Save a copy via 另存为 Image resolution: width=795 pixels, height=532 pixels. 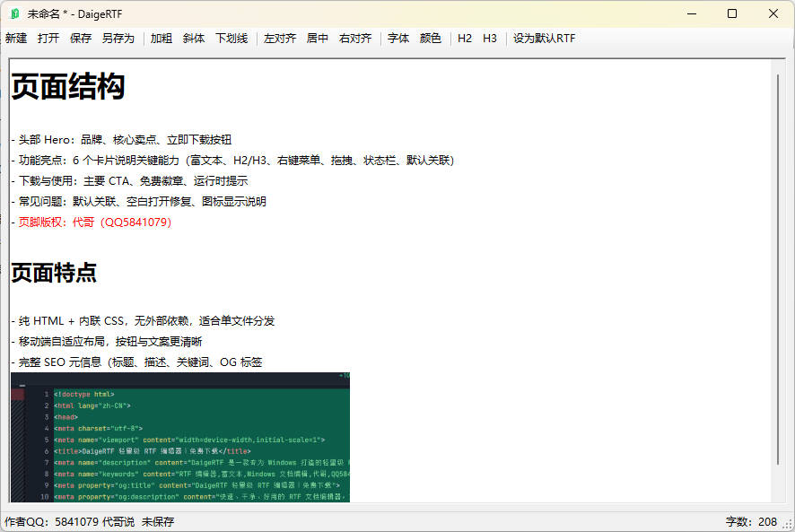coord(118,38)
